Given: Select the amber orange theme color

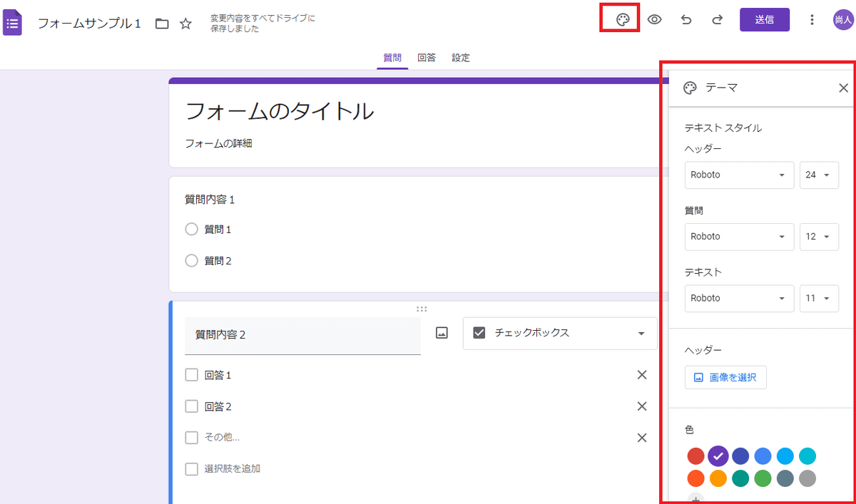Looking at the screenshot, I should [x=718, y=478].
